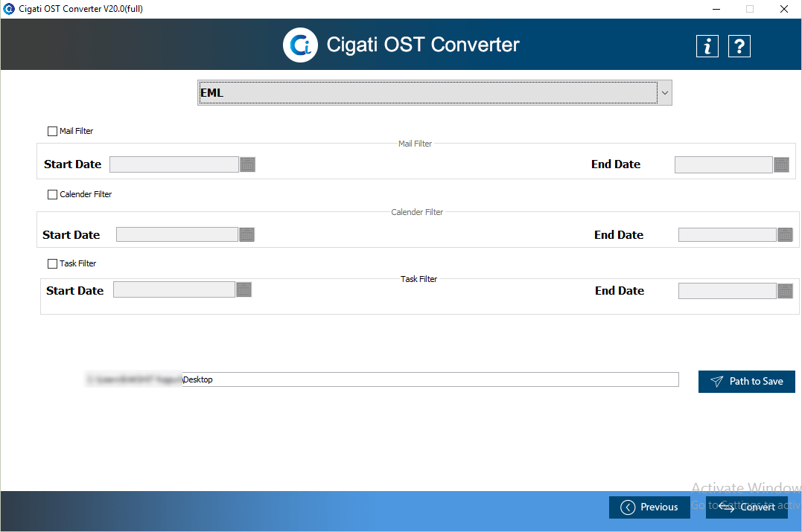Start conversion with the Convert button
This screenshot has height=532, width=802.
pyautogui.click(x=747, y=507)
